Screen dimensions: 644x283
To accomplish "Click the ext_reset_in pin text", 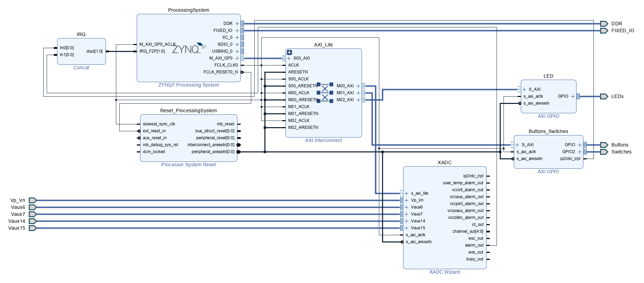I will pyautogui.click(x=154, y=131).
